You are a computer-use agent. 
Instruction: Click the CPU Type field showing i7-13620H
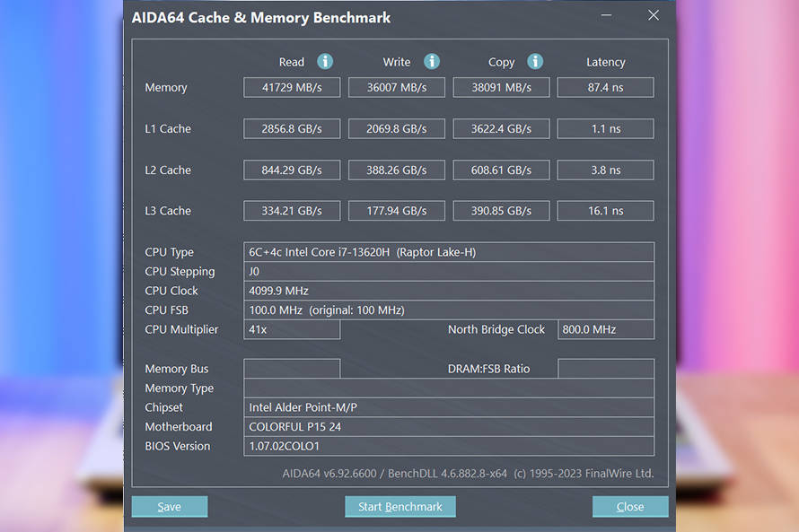pyautogui.click(x=448, y=252)
